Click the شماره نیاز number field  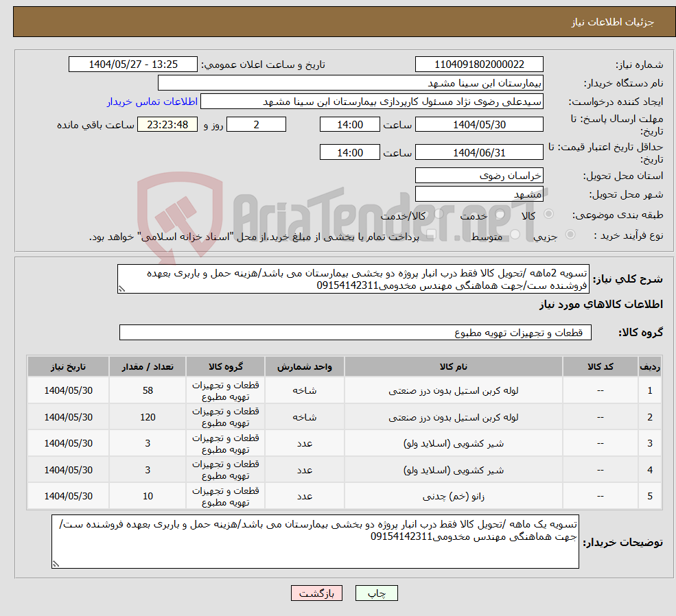pos(479,64)
